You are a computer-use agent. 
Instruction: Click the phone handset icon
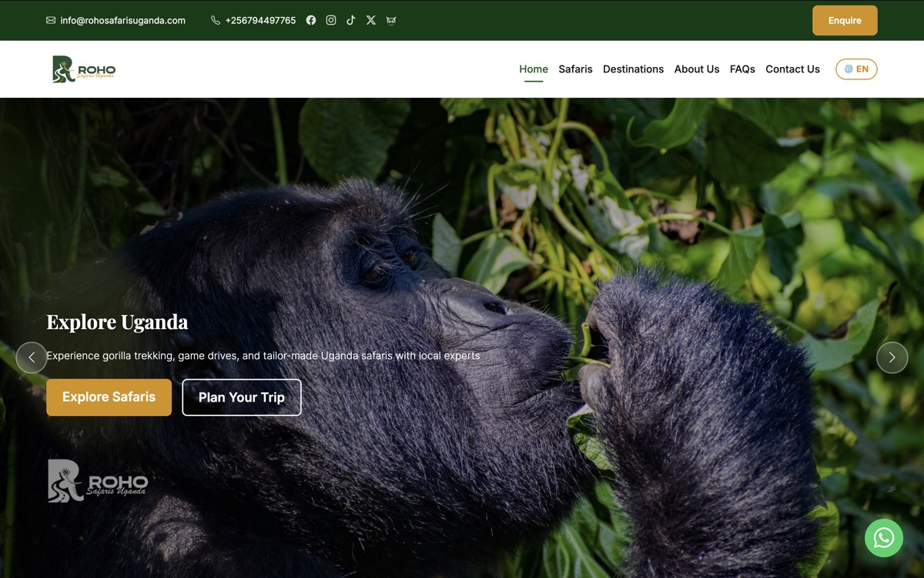(216, 20)
